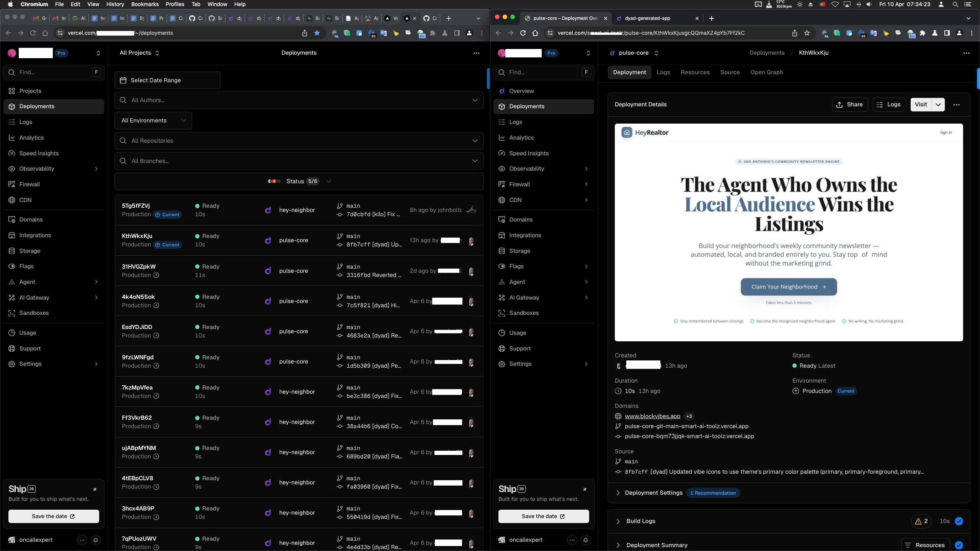This screenshot has width=980, height=551.
Task: Click Save the date in left window
Action: point(54,516)
